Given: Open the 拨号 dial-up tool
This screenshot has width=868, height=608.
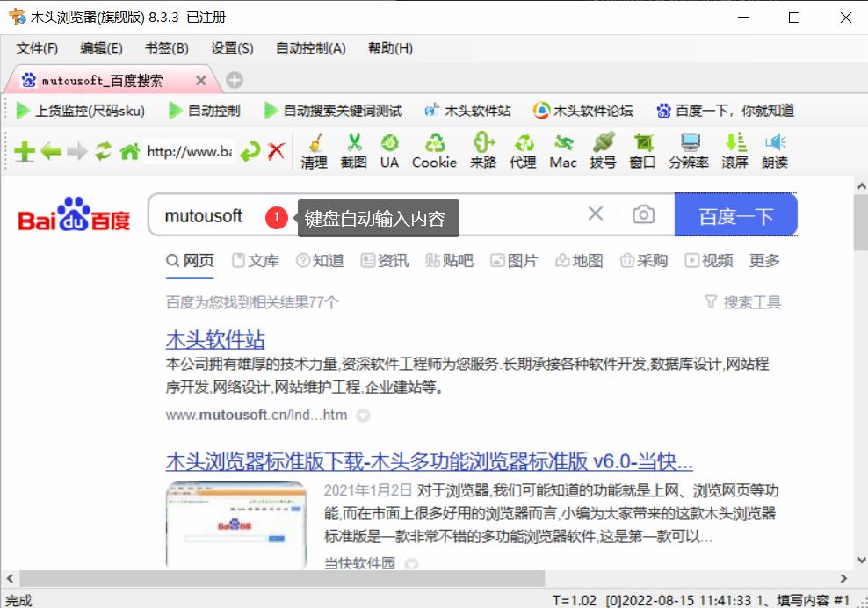Looking at the screenshot, I should click(x=603, y=151).
